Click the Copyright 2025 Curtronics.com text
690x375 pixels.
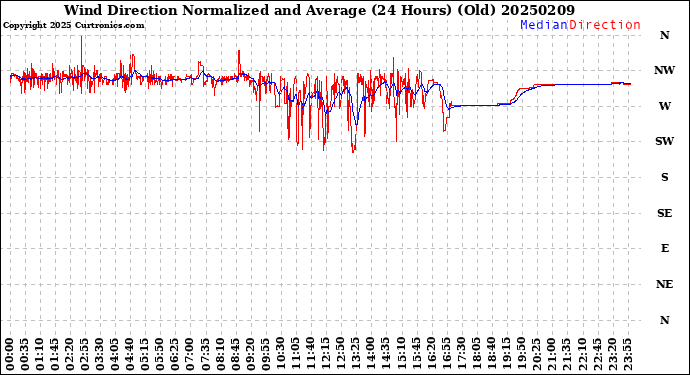coord(73,26)
